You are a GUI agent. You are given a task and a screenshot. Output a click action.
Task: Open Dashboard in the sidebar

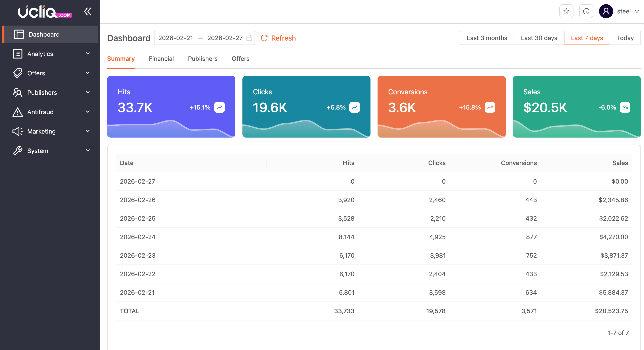point(44,35)
